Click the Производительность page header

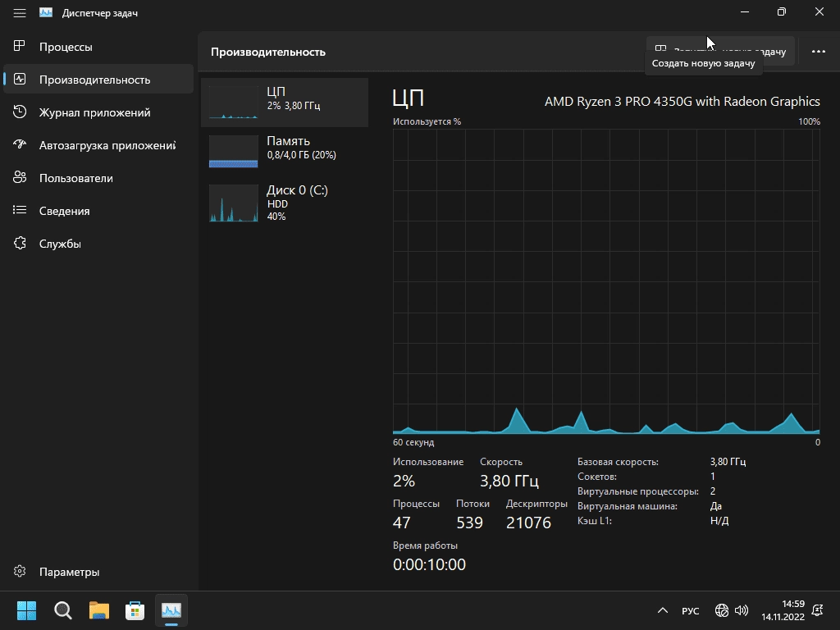[268, 52]
